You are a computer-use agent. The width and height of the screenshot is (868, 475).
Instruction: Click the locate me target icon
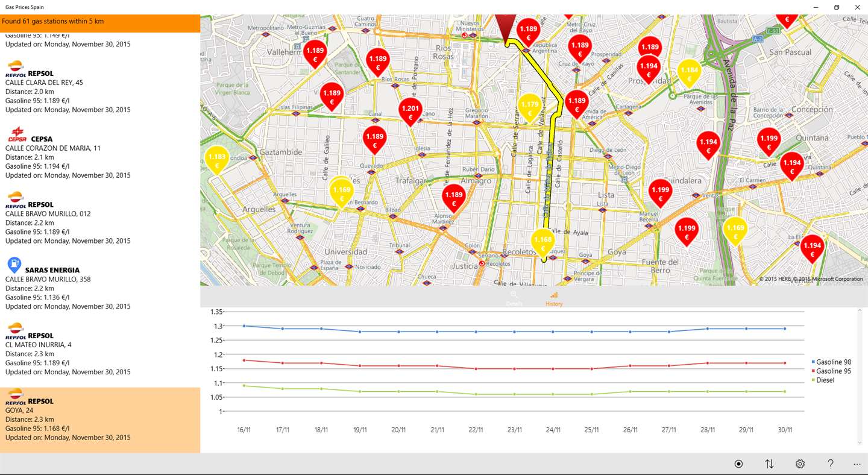(738, 464)
